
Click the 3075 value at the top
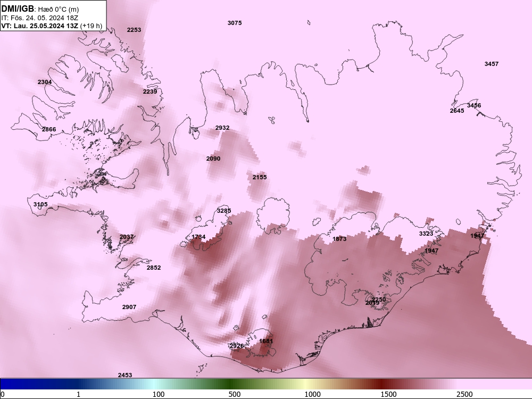[x=235, y=23]
